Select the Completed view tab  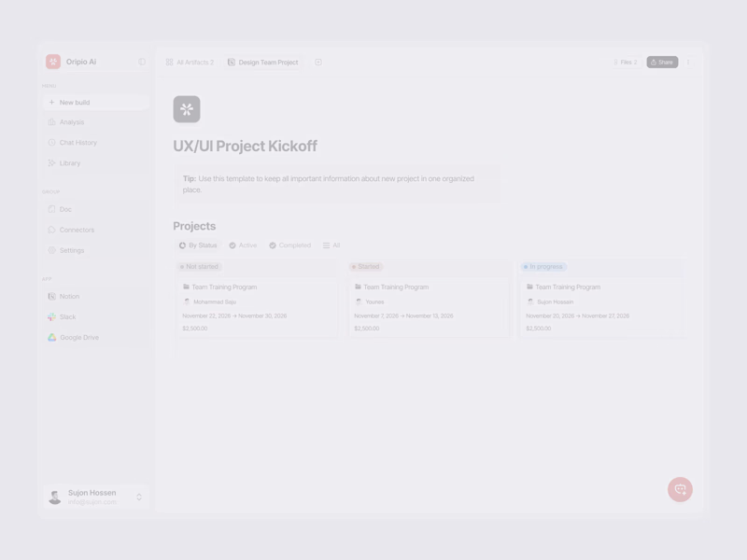pyautogui.click(x=289, y=245)
